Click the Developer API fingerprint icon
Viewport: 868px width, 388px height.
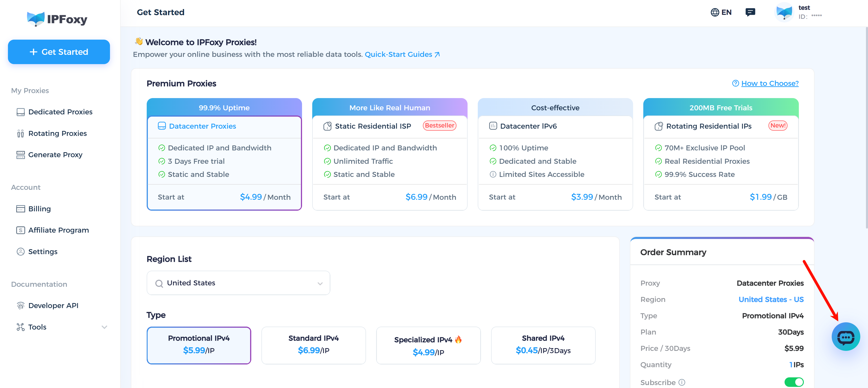click(21, 306)
